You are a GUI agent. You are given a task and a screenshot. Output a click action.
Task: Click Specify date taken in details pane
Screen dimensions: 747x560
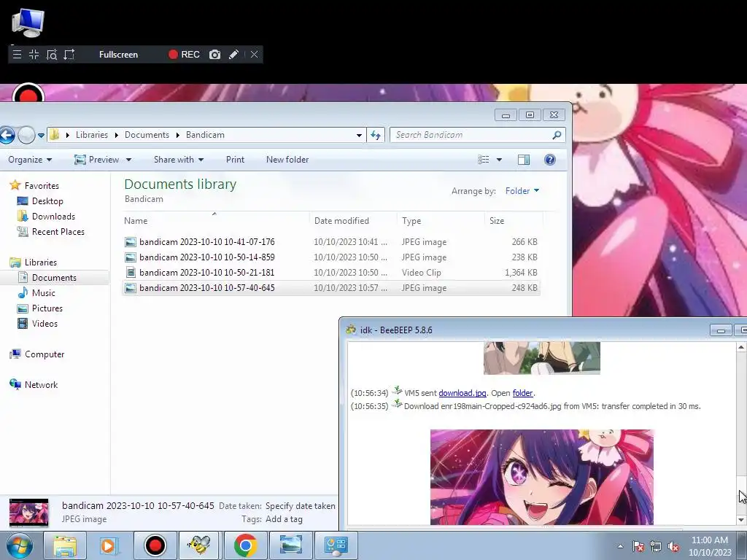(x=300, y=506)
